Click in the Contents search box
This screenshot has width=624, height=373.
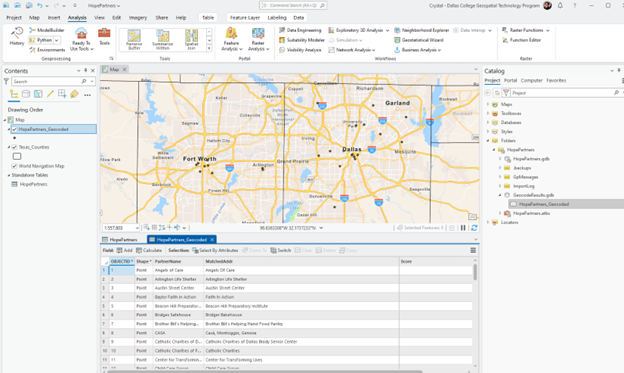tap(47, 81)
